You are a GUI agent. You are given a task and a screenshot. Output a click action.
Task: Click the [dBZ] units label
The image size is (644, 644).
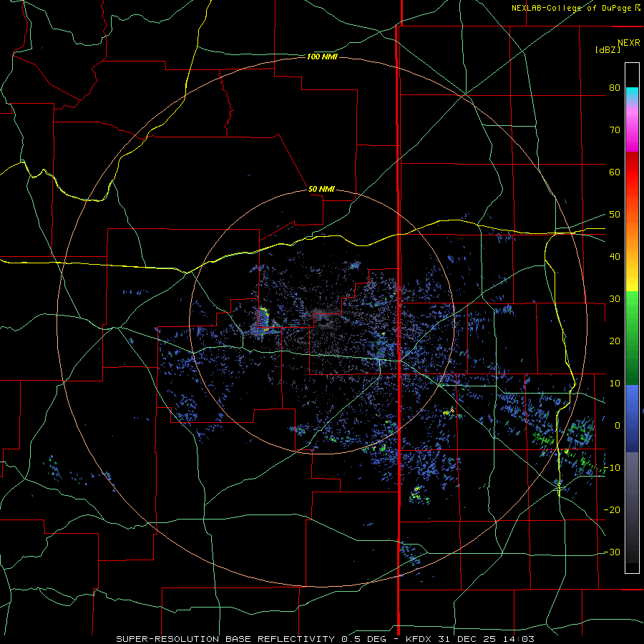click(x=608, y=49)
